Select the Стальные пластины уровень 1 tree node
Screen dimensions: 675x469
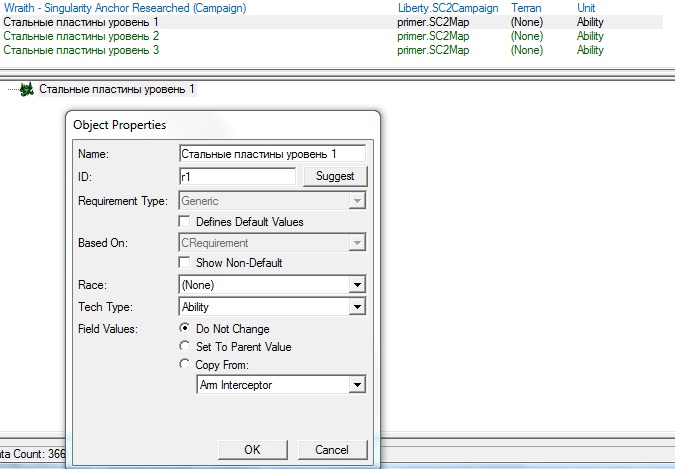click(x=117, y=90)
